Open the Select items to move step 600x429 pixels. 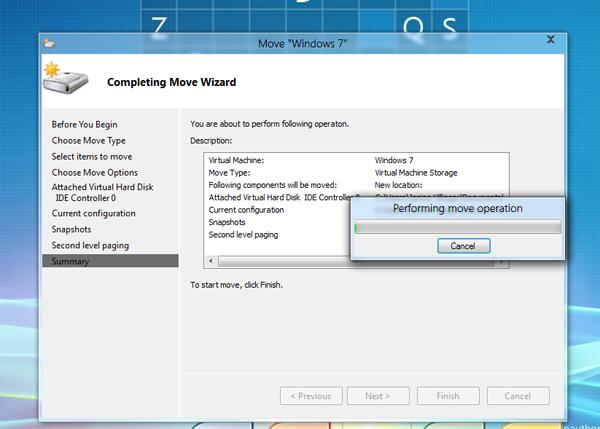(x=92, y=157)
